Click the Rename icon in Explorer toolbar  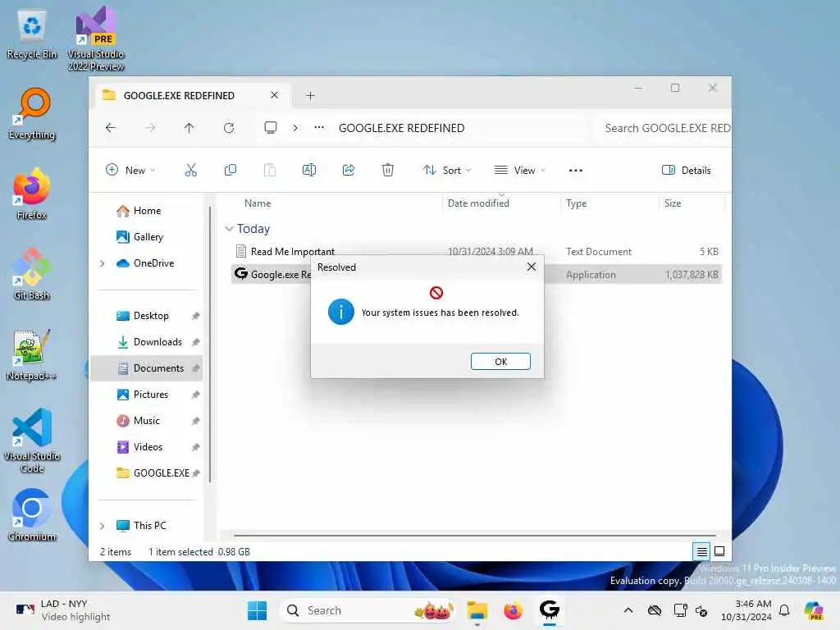309,171
